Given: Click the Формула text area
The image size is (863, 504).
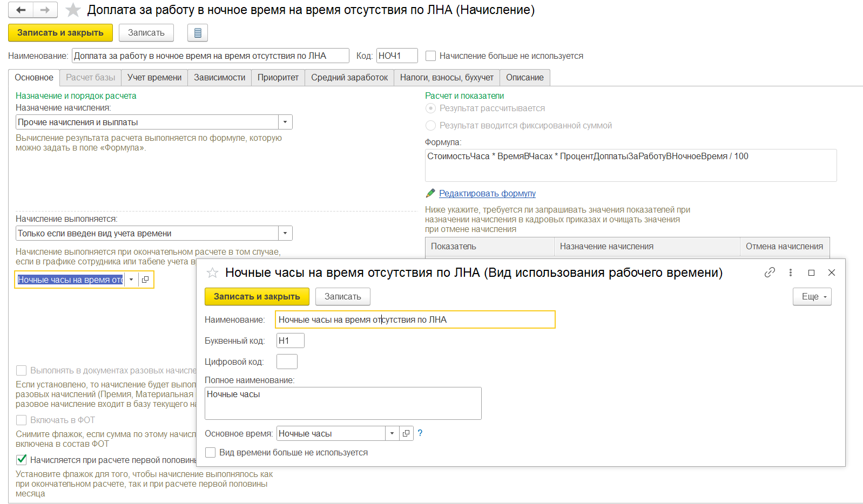Looking at the screenshot, I should pos(631,165).
